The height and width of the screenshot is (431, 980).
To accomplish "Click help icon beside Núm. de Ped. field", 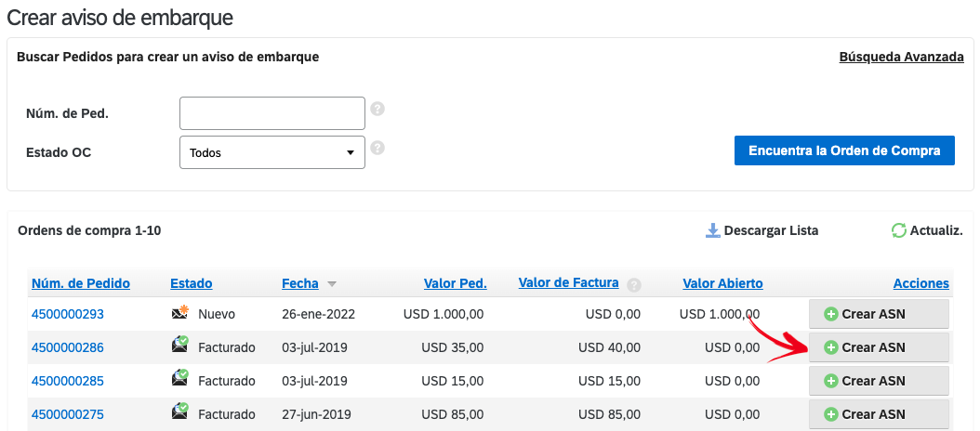I will pos(377,110).
